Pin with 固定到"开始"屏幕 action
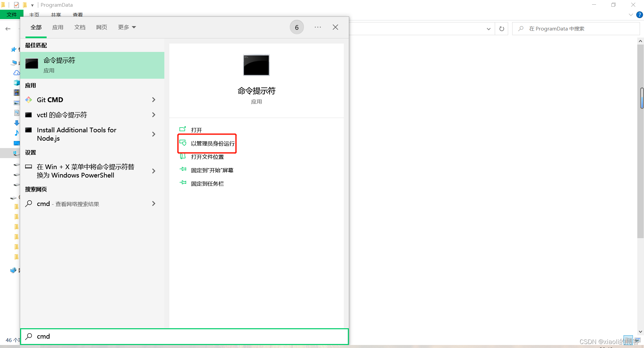 pyautogui.click(x=212, y=170)
